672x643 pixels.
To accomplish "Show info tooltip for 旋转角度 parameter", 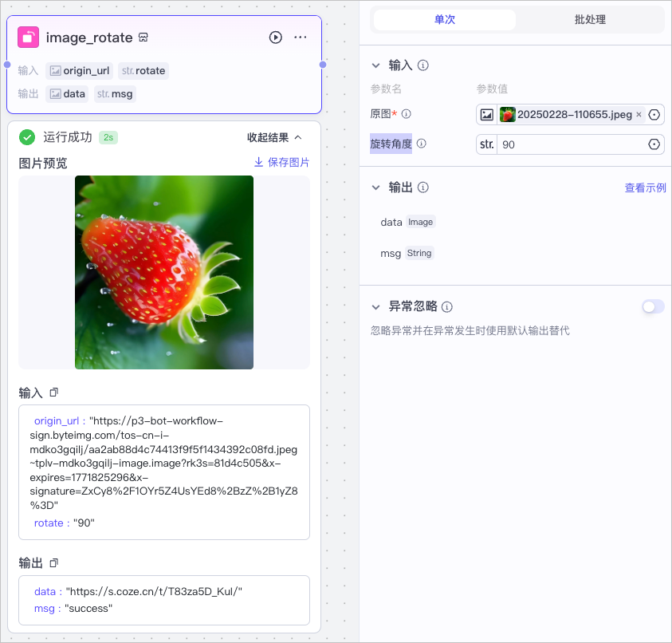I will click(421, 144).
